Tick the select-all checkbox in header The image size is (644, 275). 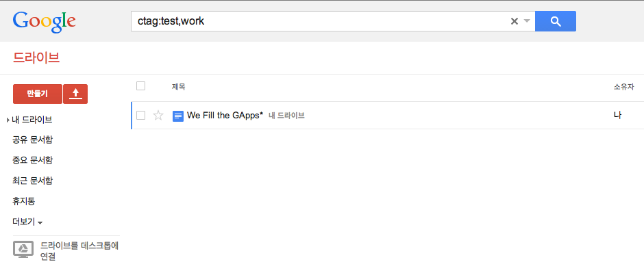coord(141,86)
